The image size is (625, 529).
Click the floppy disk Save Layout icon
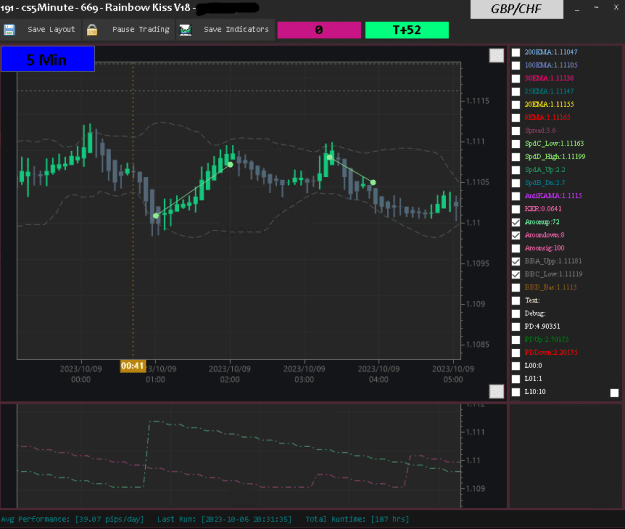coord(9,30)
